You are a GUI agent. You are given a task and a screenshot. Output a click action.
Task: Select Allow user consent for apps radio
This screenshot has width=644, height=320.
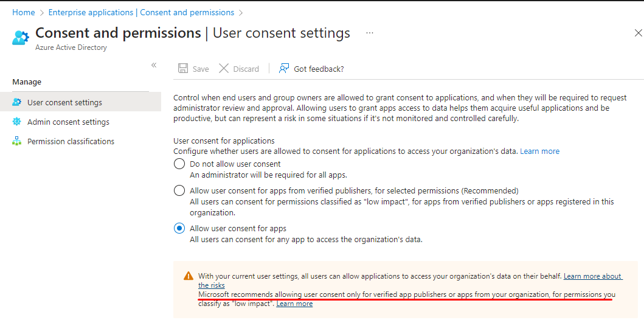(x=179, y=228)
